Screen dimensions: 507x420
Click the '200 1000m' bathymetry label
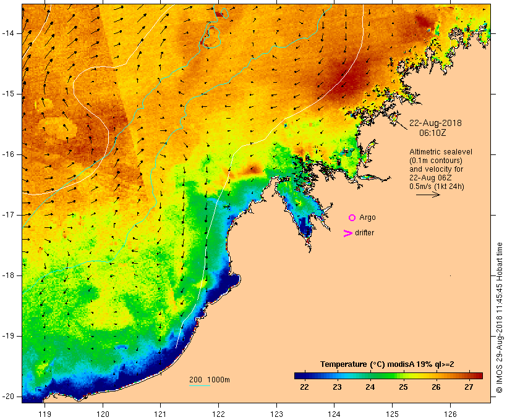210,380
